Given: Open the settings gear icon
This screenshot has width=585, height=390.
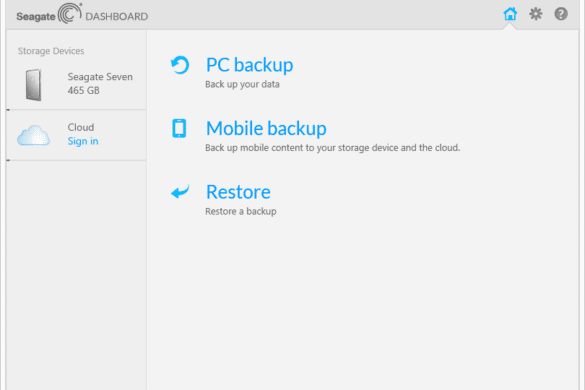Looking at the screenshot, I should [x=536, y=14].
